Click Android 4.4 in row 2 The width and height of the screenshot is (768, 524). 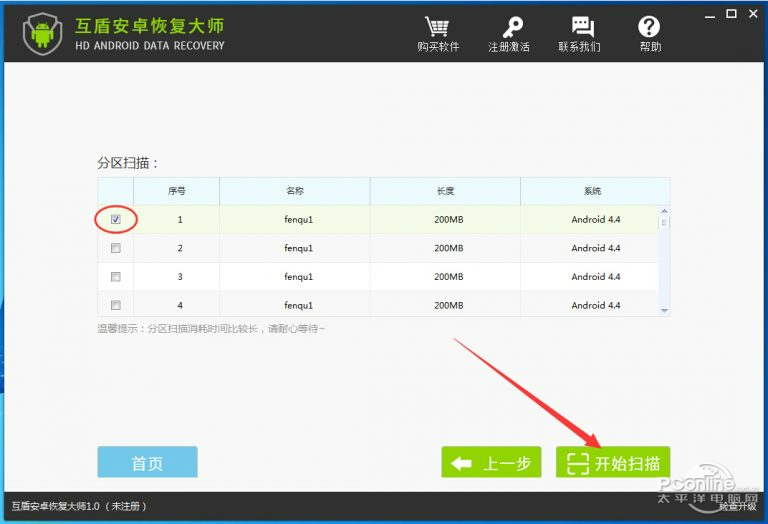(x=596, y=248)
